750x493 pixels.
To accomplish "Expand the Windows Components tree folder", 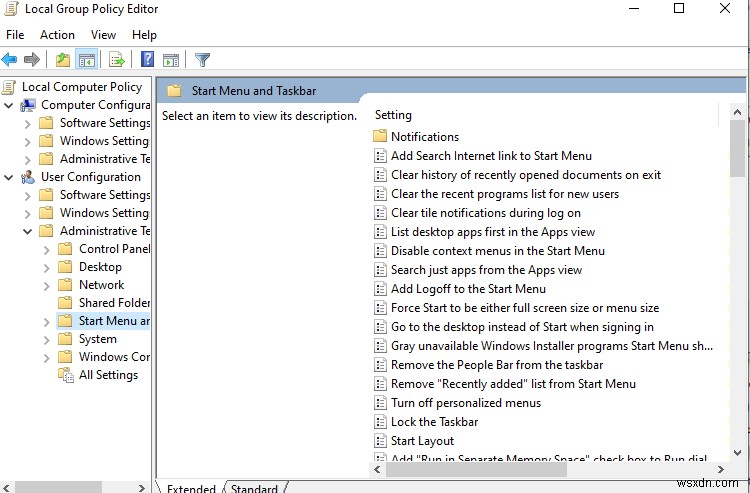I will coord(47,357).
